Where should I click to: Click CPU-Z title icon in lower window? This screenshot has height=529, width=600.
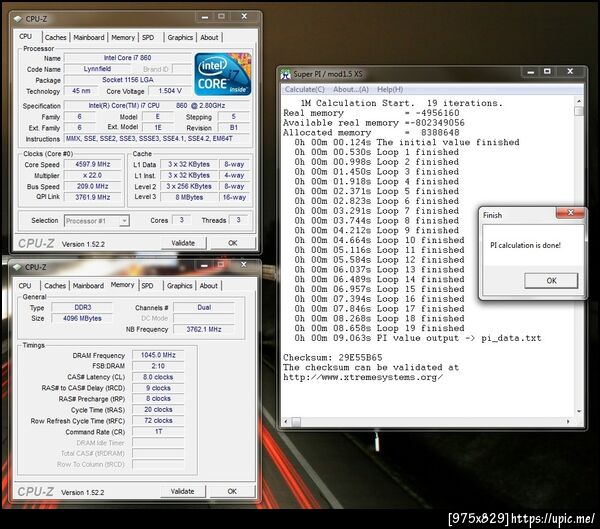(x=17, y=267)
